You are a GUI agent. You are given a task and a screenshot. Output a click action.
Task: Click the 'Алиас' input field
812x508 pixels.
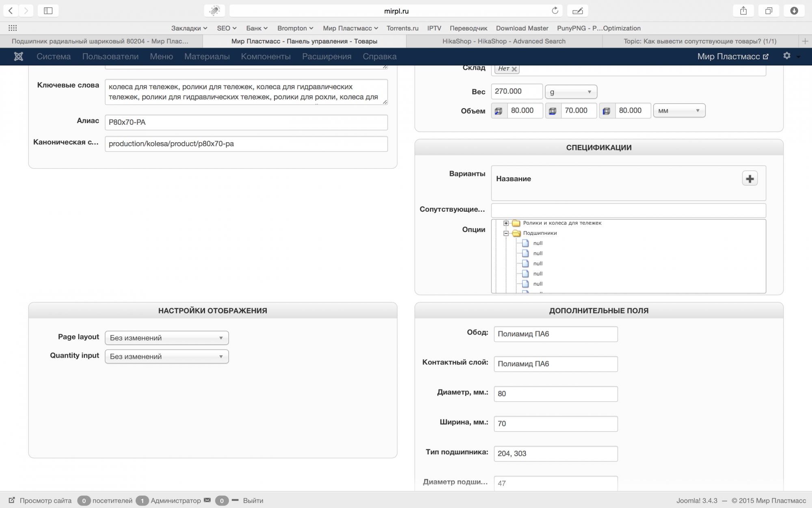(x=246, y=122)
